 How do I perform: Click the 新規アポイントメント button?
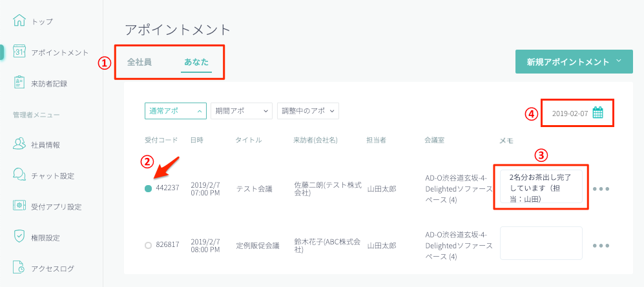574,62
